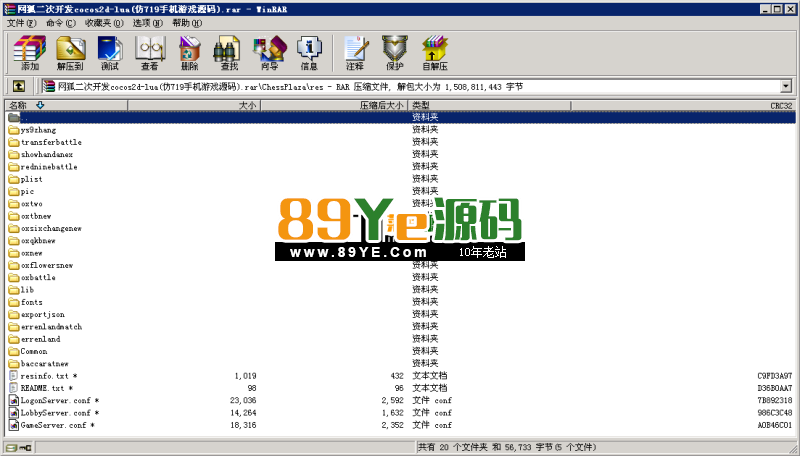The image size is (800, 456).
Task: Click the Delete (删除) toolbar icon
Action: [189, 52]
